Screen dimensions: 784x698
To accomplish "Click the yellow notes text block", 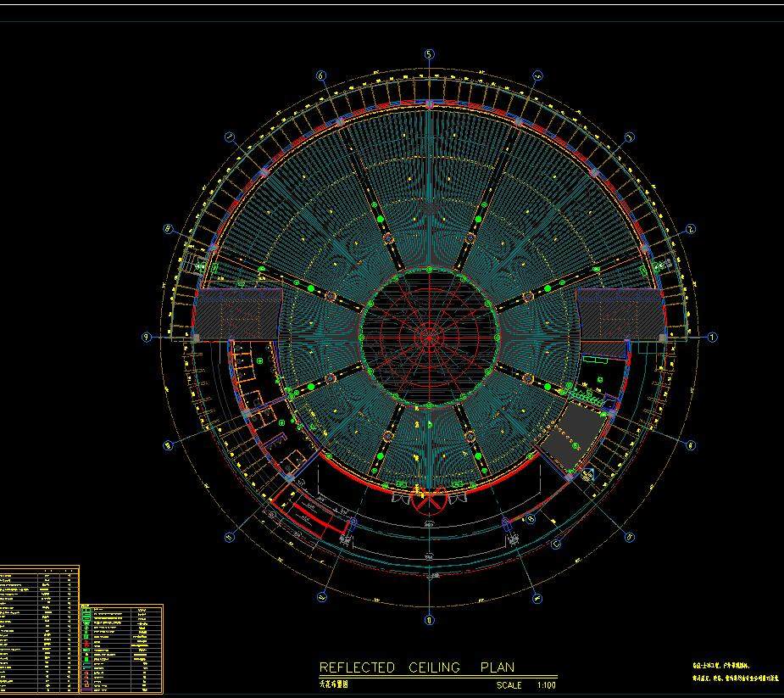I will point(732,673).
